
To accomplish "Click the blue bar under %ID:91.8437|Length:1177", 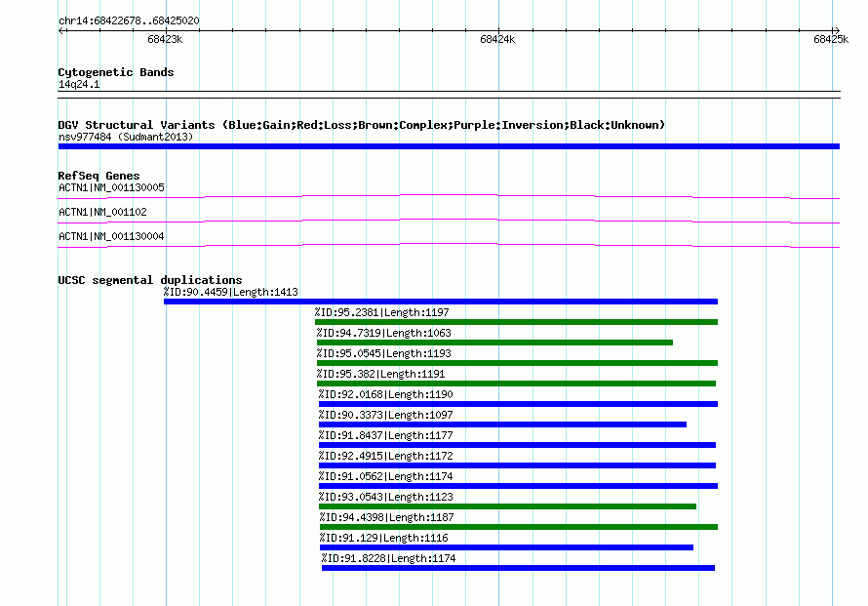I will point(517,445).
